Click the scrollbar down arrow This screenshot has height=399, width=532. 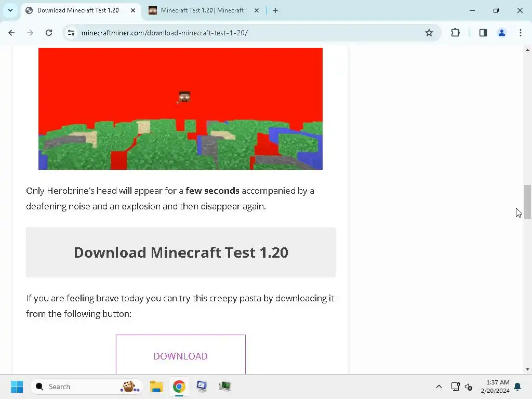tap(527, 369)
